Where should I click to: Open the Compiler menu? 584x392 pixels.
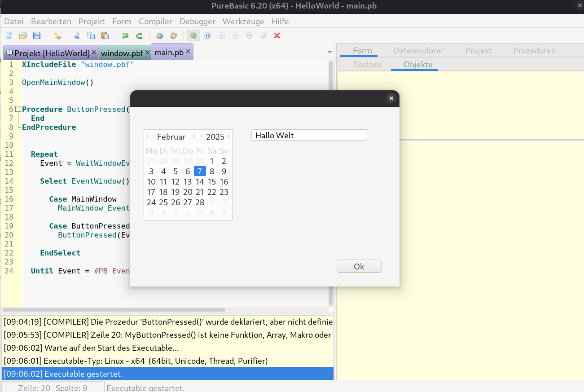[x=155, y=22]
